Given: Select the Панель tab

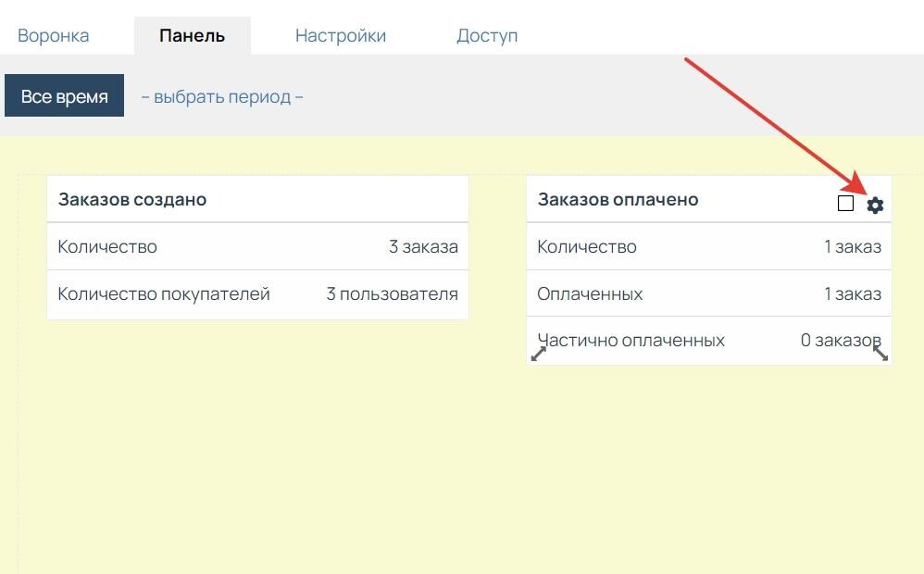Looking at the screenshot, I should click(192, 35).
